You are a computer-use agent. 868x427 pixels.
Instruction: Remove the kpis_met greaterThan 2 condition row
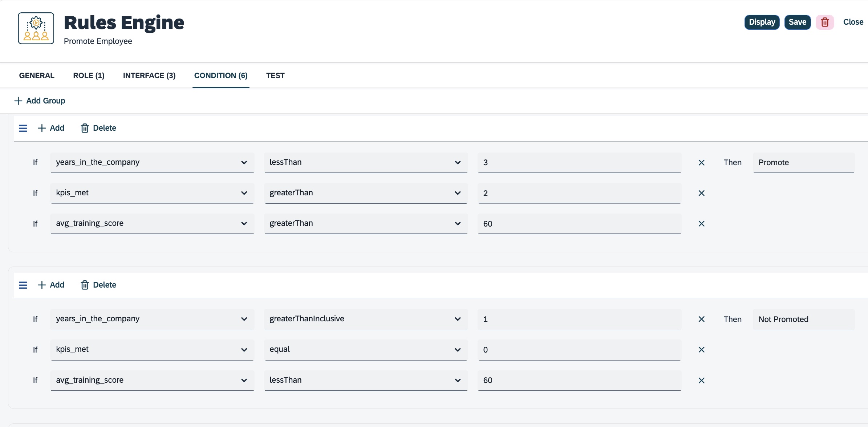(701, 193)
